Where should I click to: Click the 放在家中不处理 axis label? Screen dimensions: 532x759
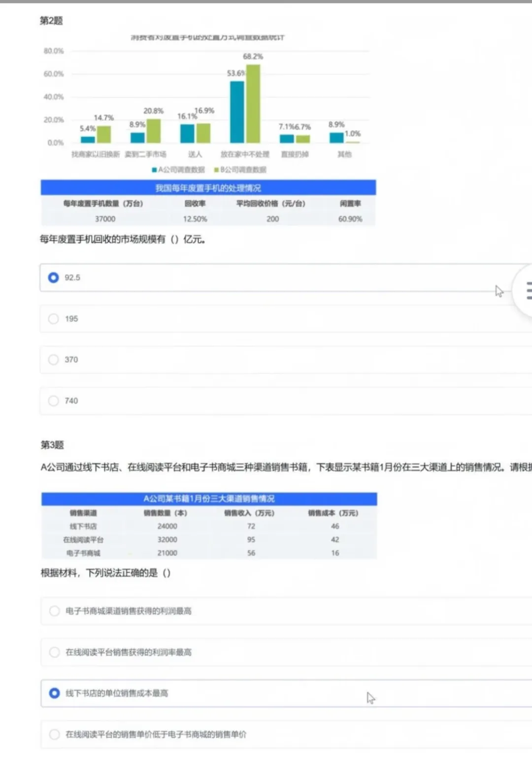[x=245, y=154]
